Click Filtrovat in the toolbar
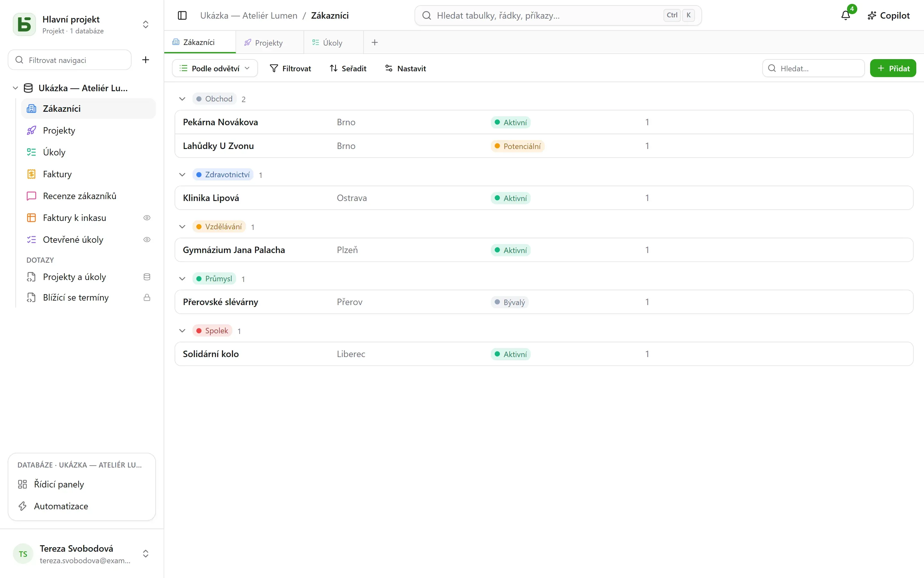Image resolution: width=924 pixels, height=578 pixels. click(291, 68)
